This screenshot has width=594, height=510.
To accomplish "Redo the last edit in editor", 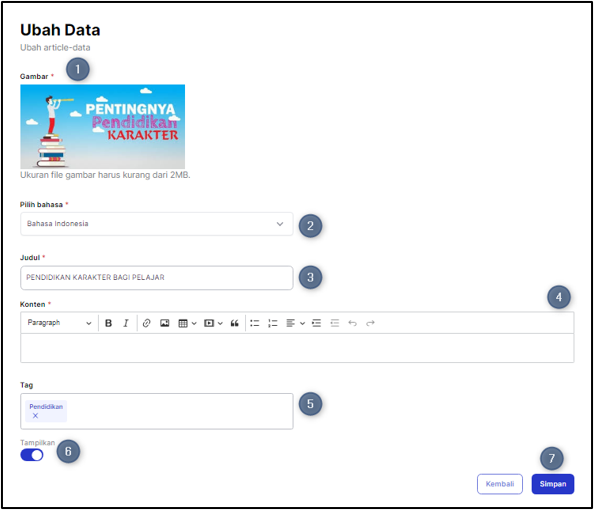I will pyautogui.click(x=370, y=323).
